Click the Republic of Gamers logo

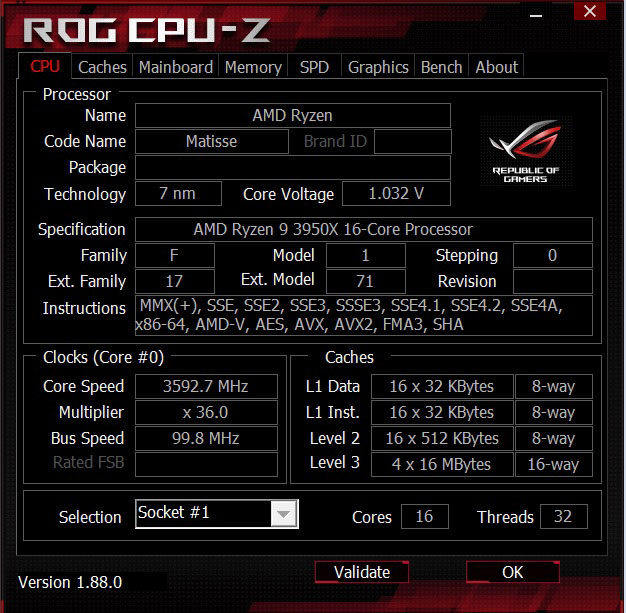coord(526,151)
